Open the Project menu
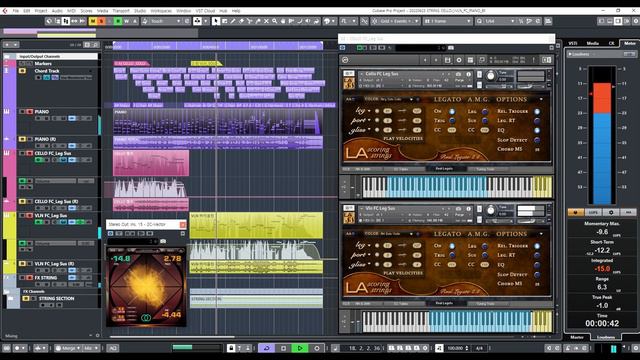The height and width of the screenshot is (360, 640). tap(40, 11)
